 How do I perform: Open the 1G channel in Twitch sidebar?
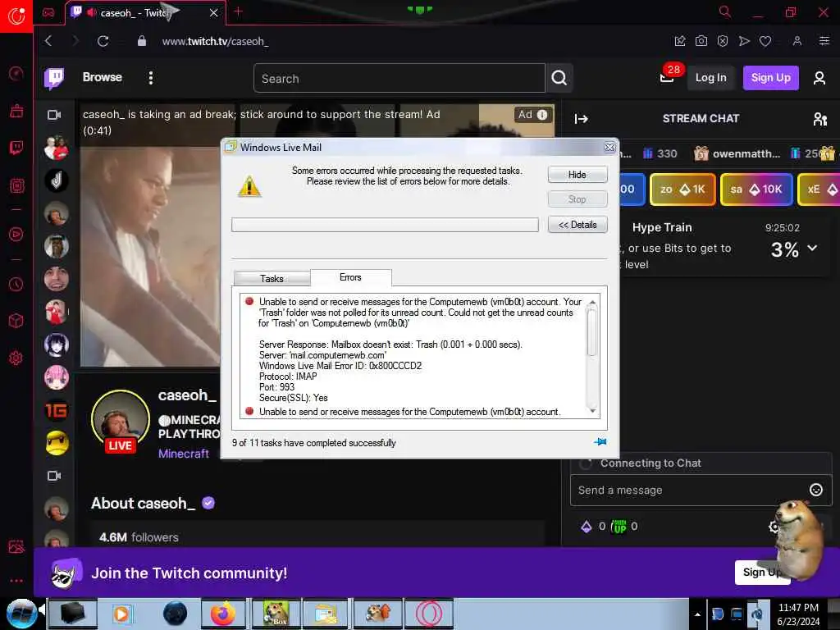(x=57, y=410)
